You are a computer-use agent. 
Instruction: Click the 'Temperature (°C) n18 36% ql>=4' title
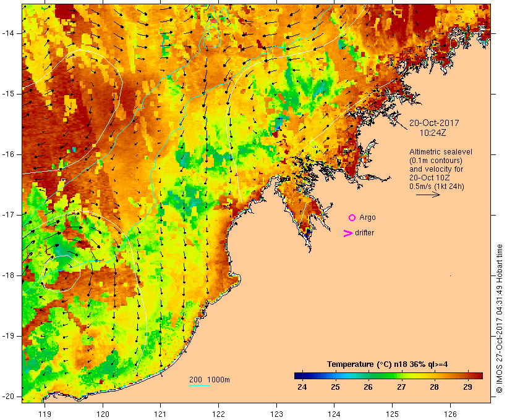[x=388, y=364]
